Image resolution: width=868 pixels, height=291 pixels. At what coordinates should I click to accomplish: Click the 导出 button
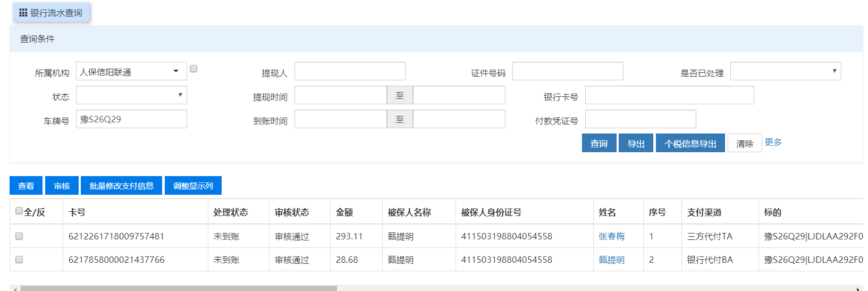[x=636, y=143]
